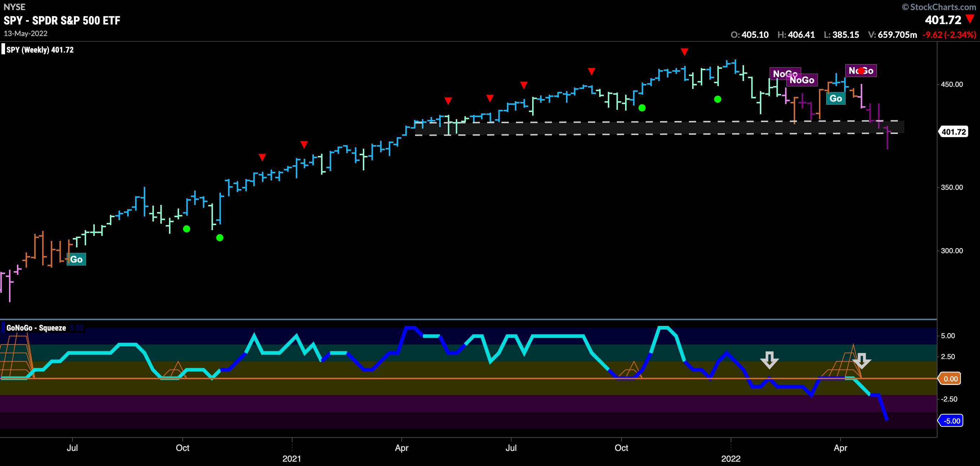Click the 2021 year label on time axis
This screenshot has height=466, width=980.
(x=292, y=458)
